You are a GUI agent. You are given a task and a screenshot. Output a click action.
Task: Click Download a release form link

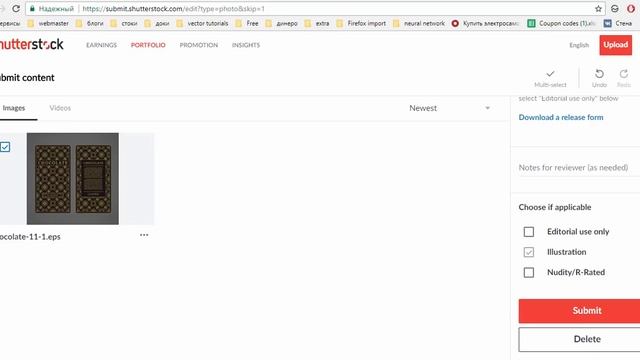click(561, 117)
